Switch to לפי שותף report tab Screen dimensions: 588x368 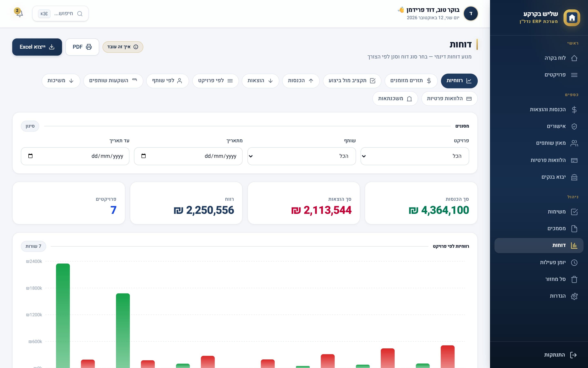[x=167, y=81]
